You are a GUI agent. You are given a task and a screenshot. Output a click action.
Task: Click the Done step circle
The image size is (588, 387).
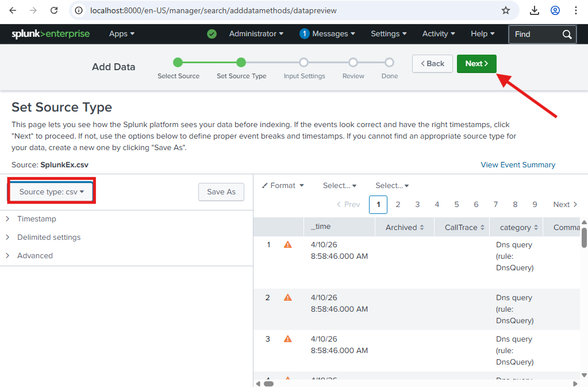(x=389, y=62)
